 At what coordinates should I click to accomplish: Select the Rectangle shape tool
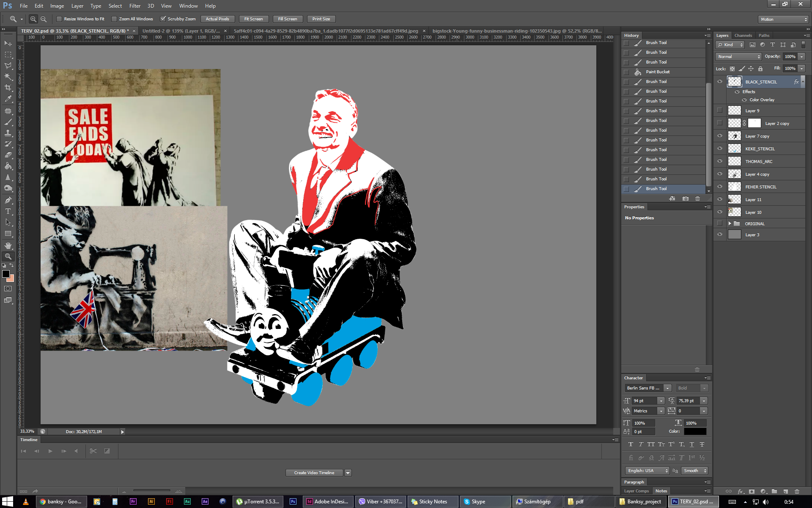(x=8, y=233)
